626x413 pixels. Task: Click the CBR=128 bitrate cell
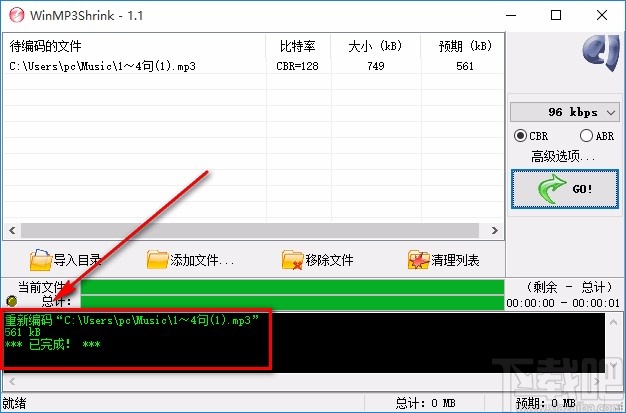297,66
